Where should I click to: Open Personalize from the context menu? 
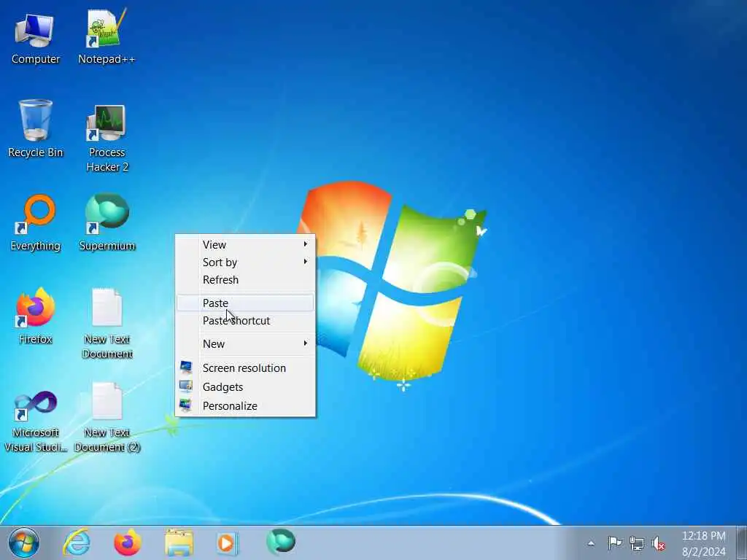(x=245, y=406)
